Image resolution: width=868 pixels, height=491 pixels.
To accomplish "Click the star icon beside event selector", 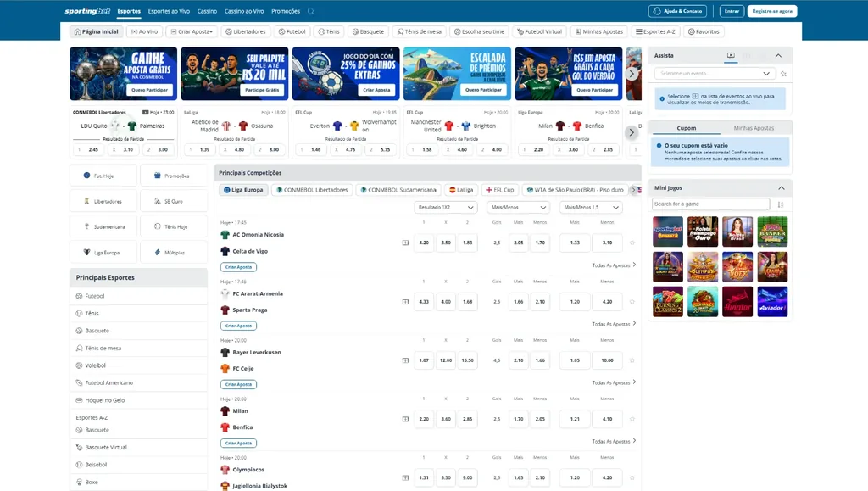I will [x=783, y=74].
